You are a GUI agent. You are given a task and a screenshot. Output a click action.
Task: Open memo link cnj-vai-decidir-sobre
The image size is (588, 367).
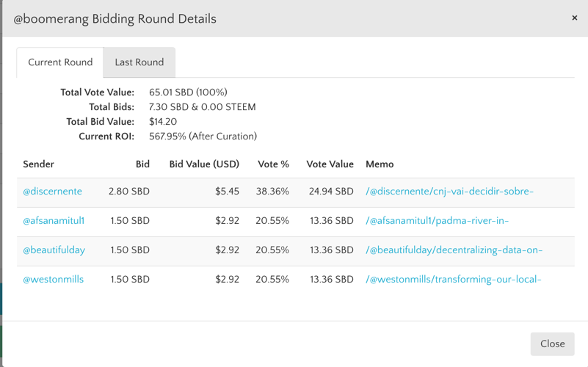tap(449, 192)
